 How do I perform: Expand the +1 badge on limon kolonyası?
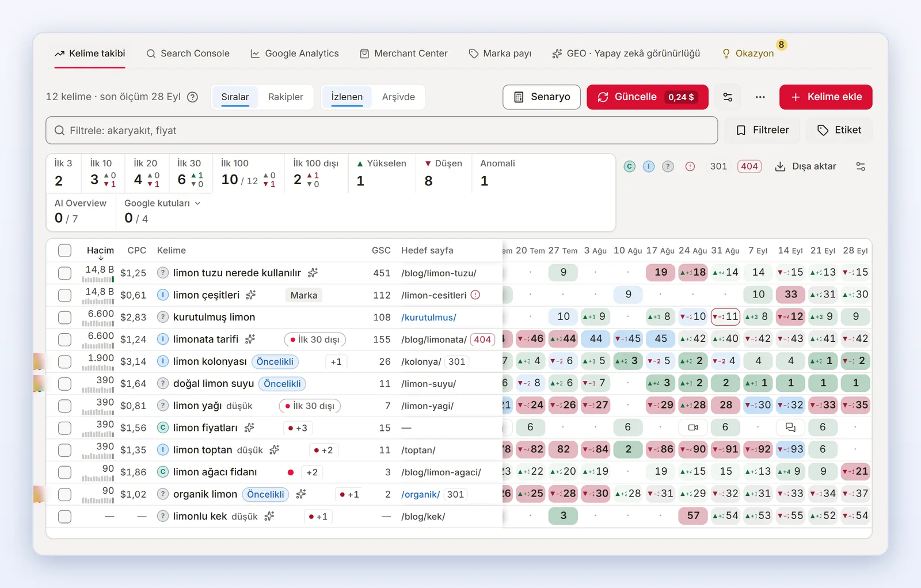point(336,362)
